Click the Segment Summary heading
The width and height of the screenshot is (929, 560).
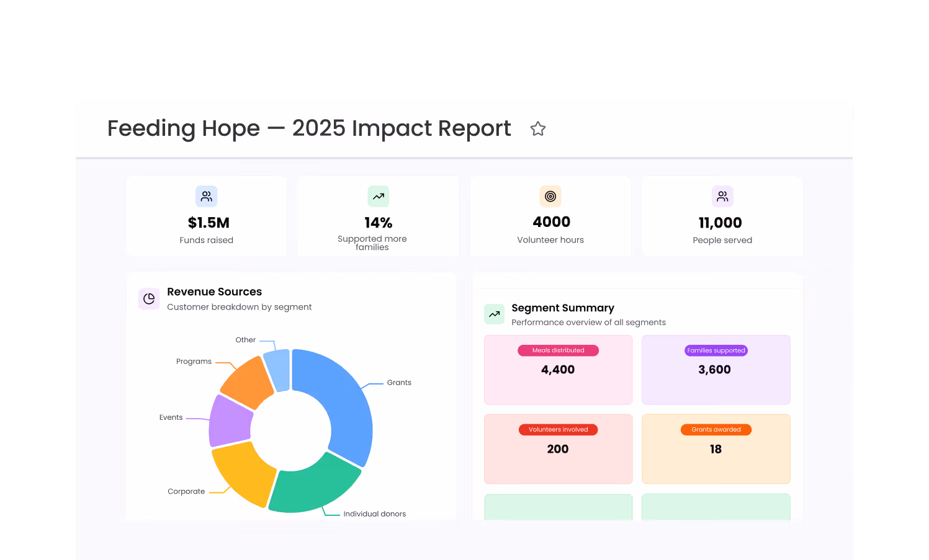[563, 308]
